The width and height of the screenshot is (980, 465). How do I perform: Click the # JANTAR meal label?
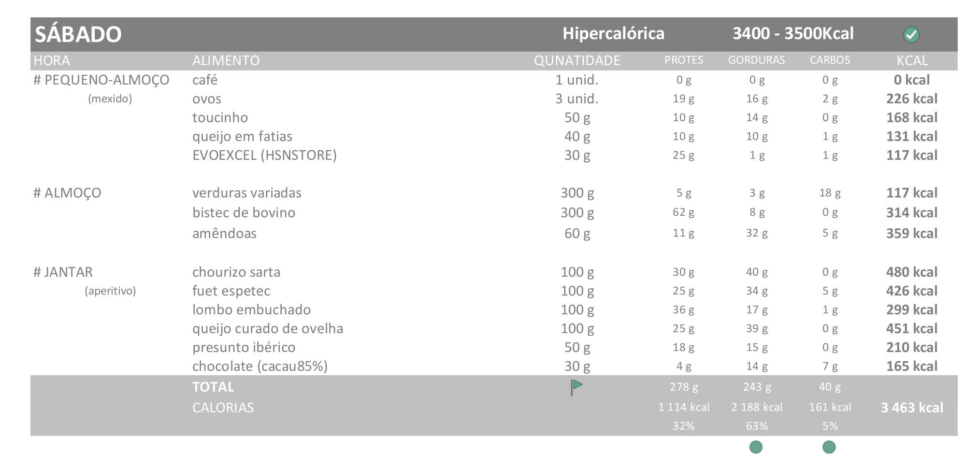(x=63, y=272)
